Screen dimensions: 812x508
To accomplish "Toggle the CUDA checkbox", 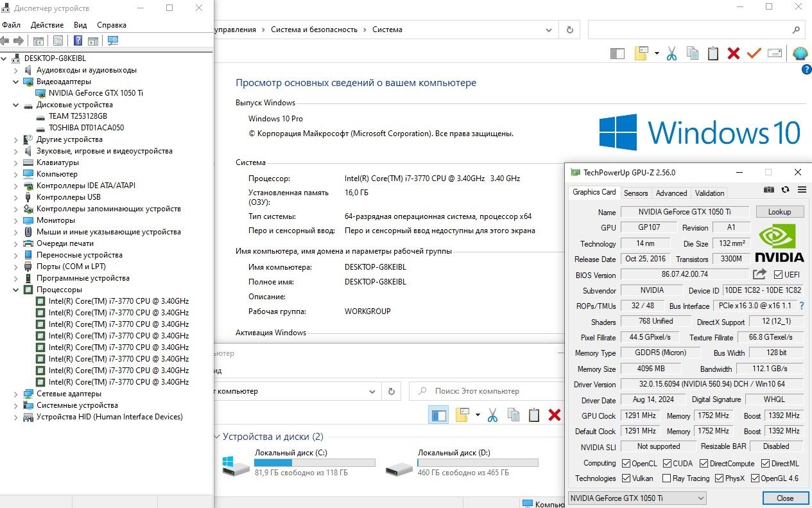I will [x=668, y=463].
